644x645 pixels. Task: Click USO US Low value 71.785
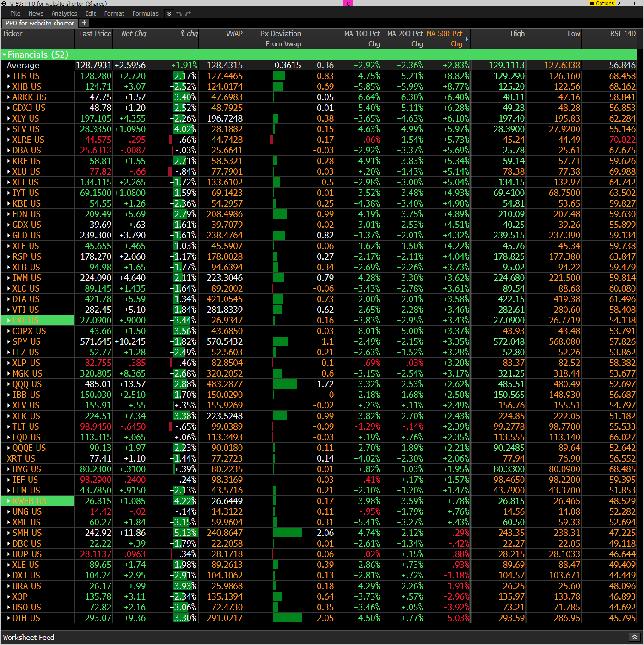[x=567, y=607]
